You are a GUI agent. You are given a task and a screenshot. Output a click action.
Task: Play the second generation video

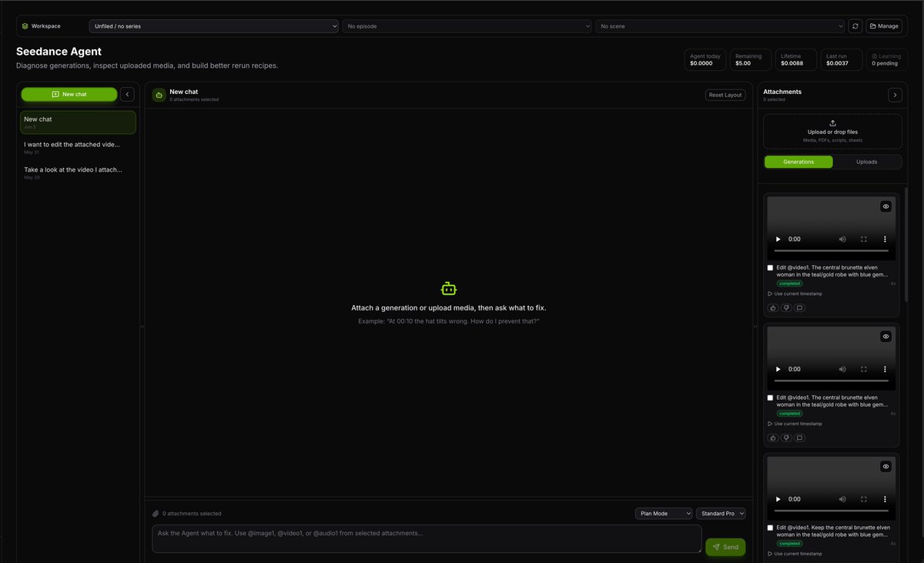pyautogui.click(x=778, y=370)
